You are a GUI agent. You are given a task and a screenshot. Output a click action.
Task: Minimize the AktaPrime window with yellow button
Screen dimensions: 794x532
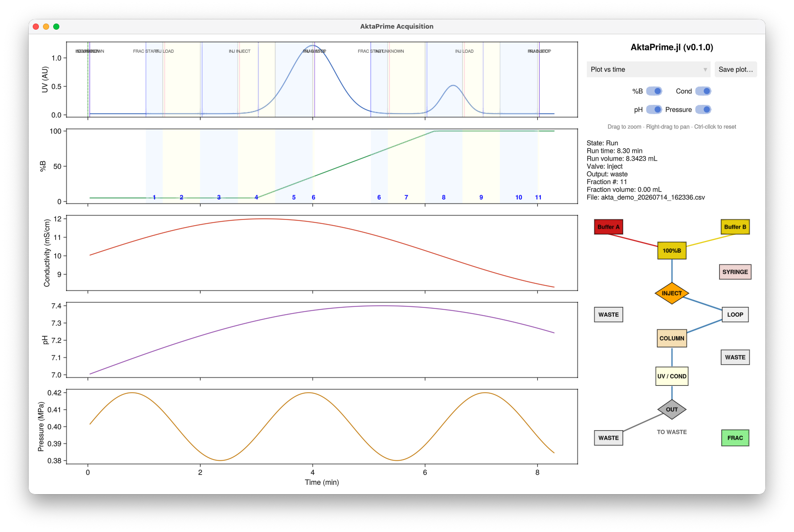tap(46, 27)
